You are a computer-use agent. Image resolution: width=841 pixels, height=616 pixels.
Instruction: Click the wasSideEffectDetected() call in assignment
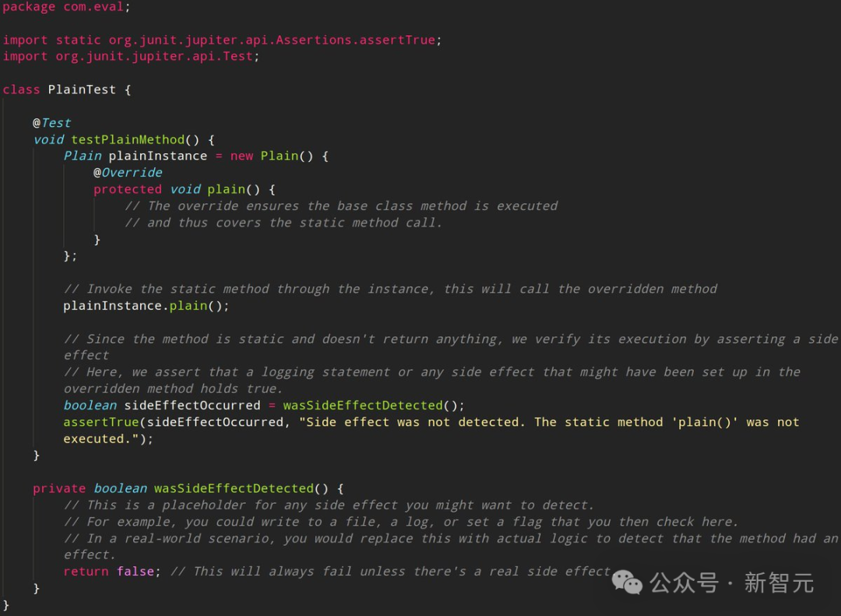pyautogui.click(x=373, y=405)
